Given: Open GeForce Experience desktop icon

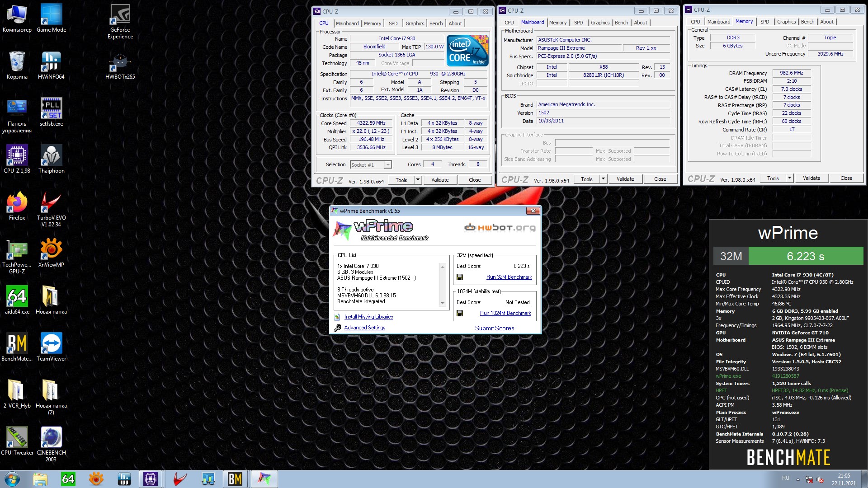Looking at the screenshot, I should (x=120, y=21).
